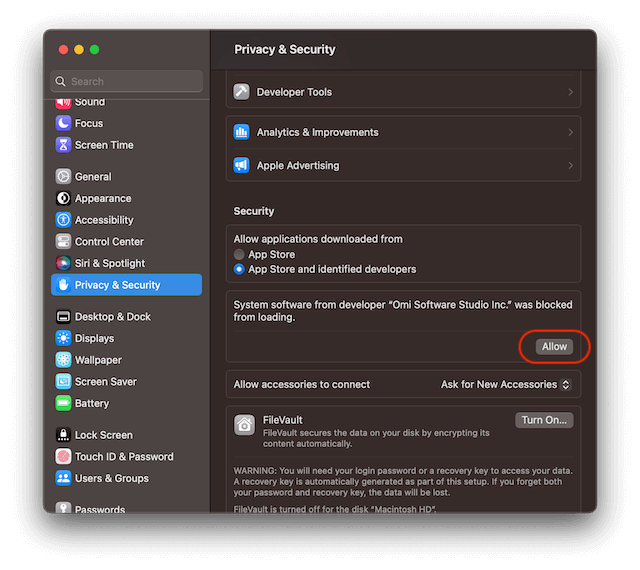Click the Accessibility icon in sidebar
Image resolution: width=640 pixels, height=570 pixels.
click(x=64, y=220)
